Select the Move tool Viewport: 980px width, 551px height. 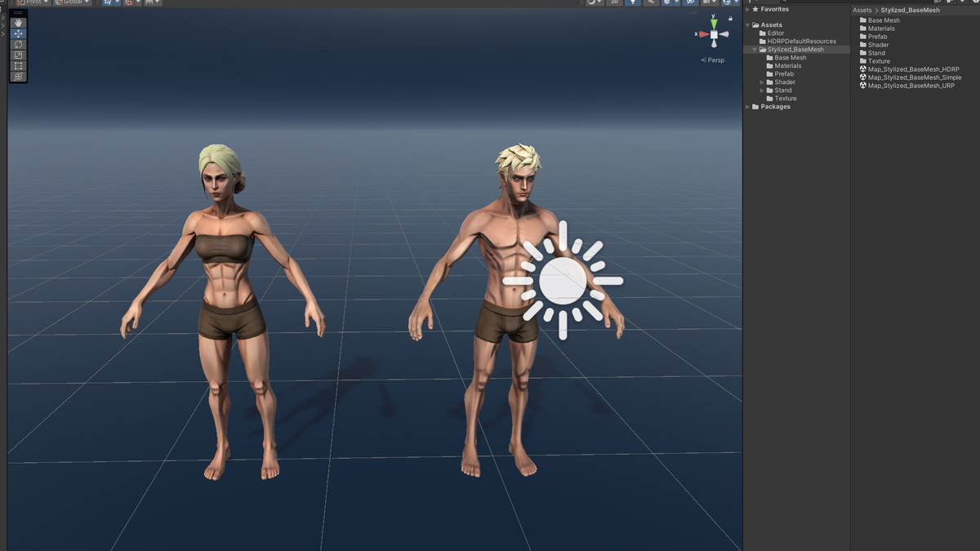click(x=18, y=33)
